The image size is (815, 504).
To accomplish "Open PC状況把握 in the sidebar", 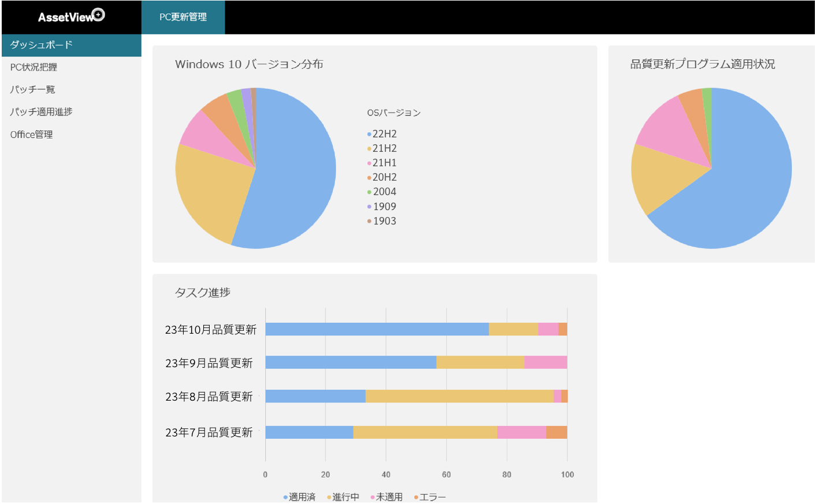I will [x=34, y=67].
